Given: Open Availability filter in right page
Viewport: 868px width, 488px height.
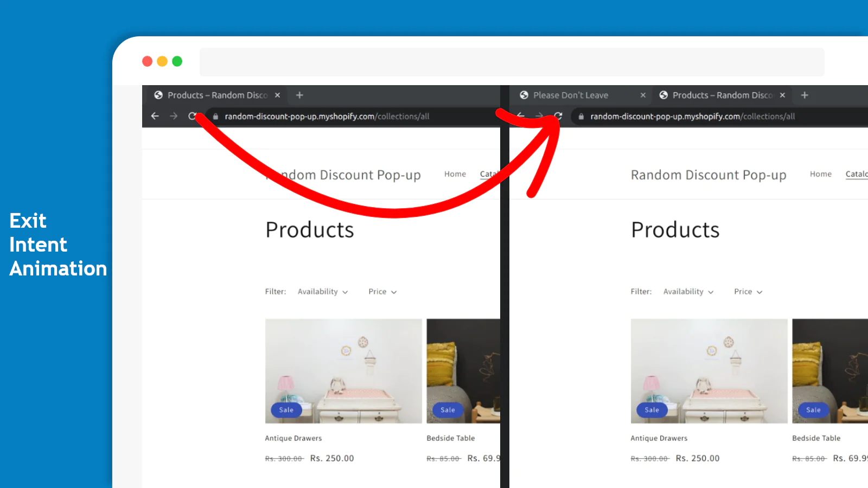Looking at the screenshot, I should click(688, 292).
